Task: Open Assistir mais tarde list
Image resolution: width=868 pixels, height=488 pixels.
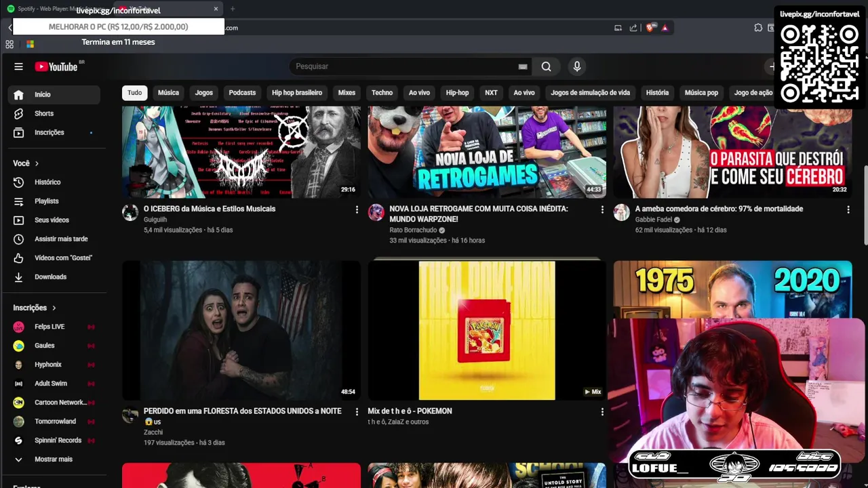Action: [x=56, y=239]
